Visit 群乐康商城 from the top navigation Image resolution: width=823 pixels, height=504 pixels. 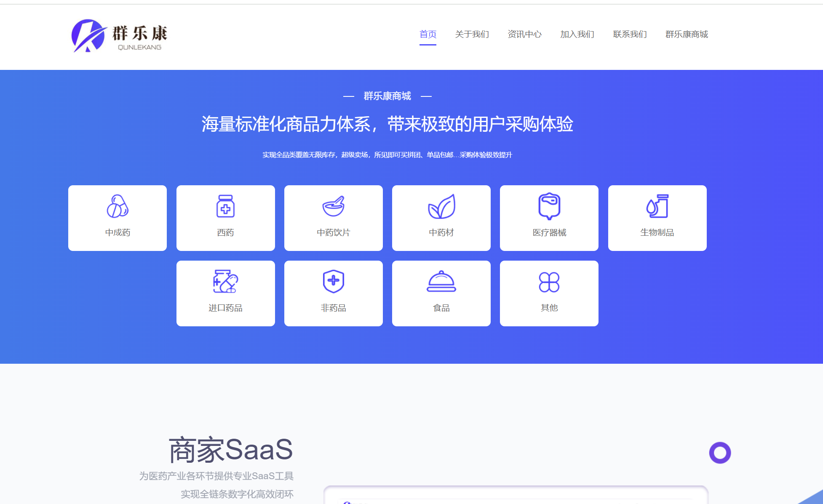[x=687, y=34]
